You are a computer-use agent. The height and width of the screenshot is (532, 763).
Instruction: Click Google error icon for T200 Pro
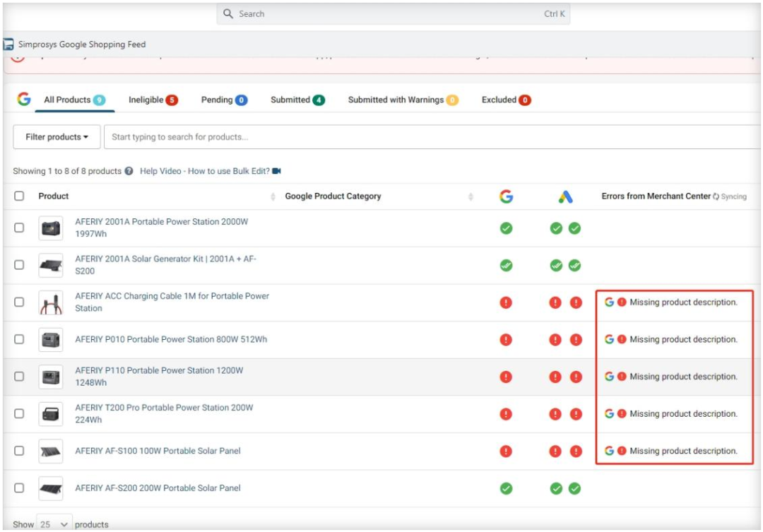(x=506, y=414)
